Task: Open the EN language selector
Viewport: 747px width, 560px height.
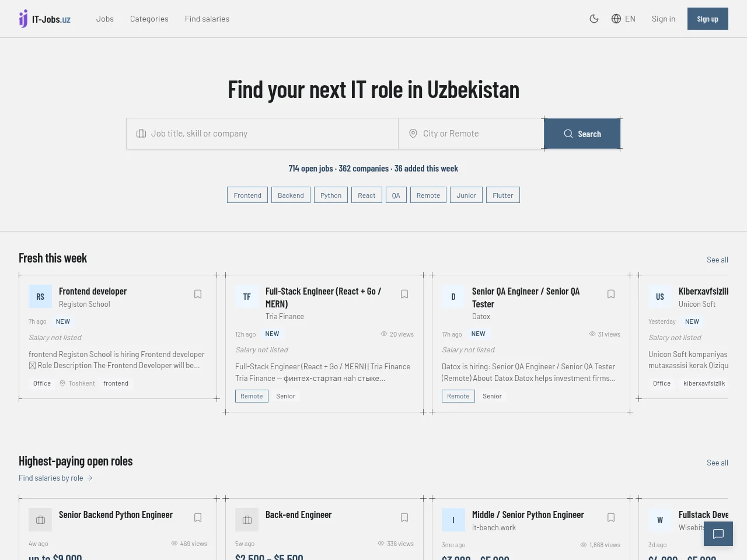Action: (623, 19)
